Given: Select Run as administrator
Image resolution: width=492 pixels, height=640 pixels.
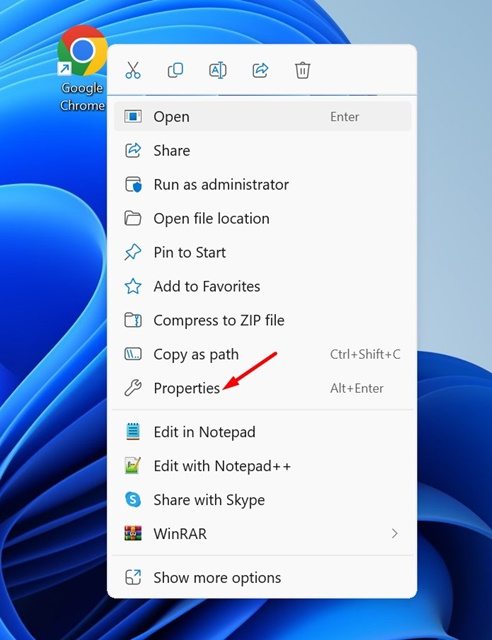Looking at the screenshot, I should pyautogui.click(x=263, y=184).
